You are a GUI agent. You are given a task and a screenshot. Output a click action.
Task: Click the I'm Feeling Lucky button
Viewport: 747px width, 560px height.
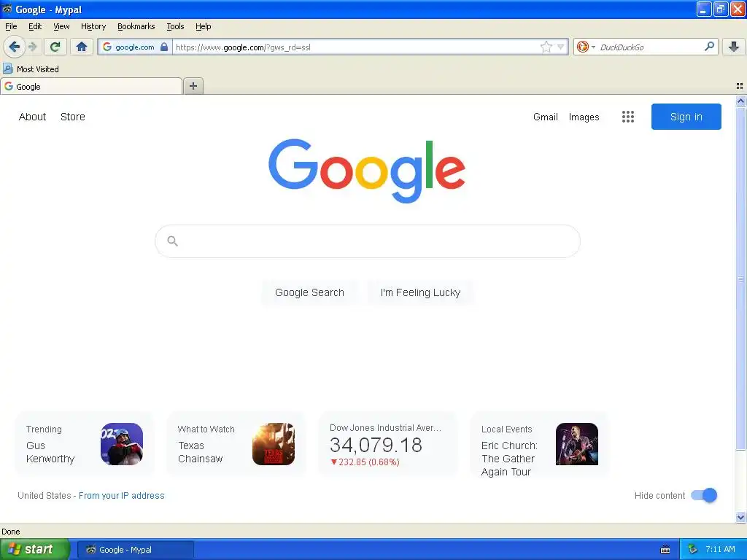tap(420, 292)
